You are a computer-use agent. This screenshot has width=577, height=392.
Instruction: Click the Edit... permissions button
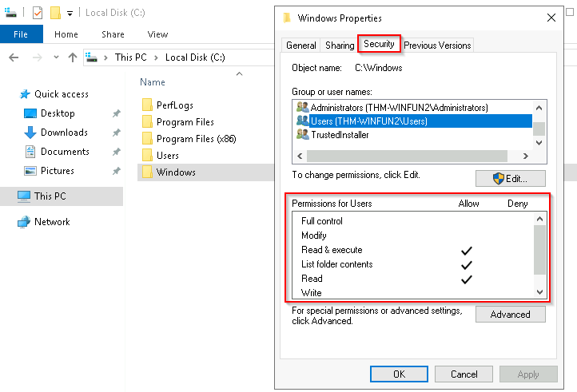point(511,178)
